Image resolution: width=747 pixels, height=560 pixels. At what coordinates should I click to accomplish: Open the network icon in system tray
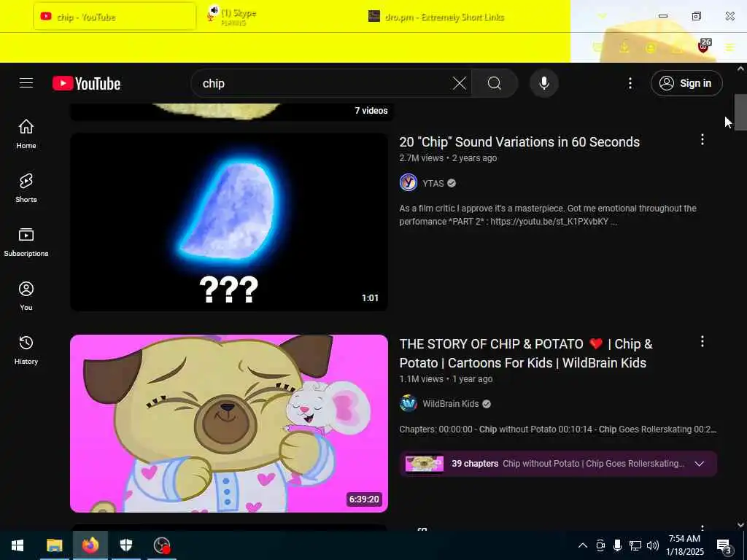635,545
